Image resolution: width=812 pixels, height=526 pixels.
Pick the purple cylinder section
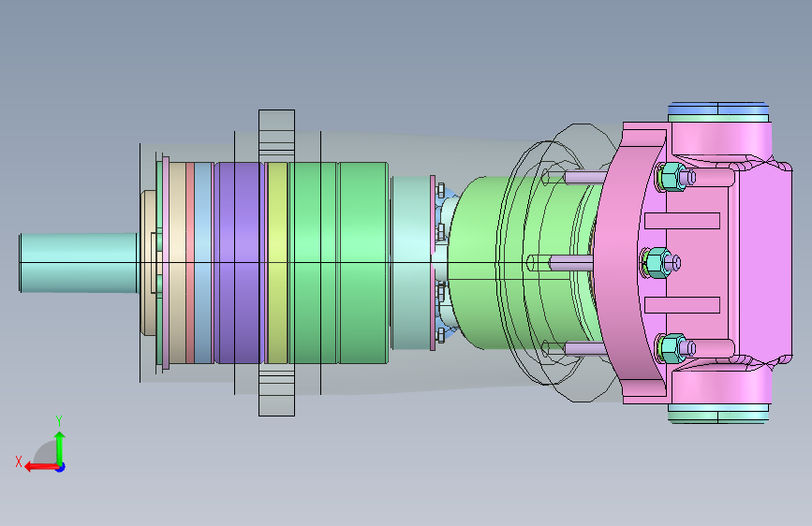239,262
